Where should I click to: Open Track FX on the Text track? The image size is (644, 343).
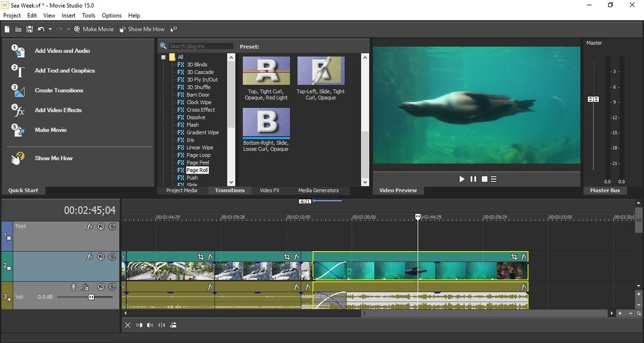click(90, 227)
